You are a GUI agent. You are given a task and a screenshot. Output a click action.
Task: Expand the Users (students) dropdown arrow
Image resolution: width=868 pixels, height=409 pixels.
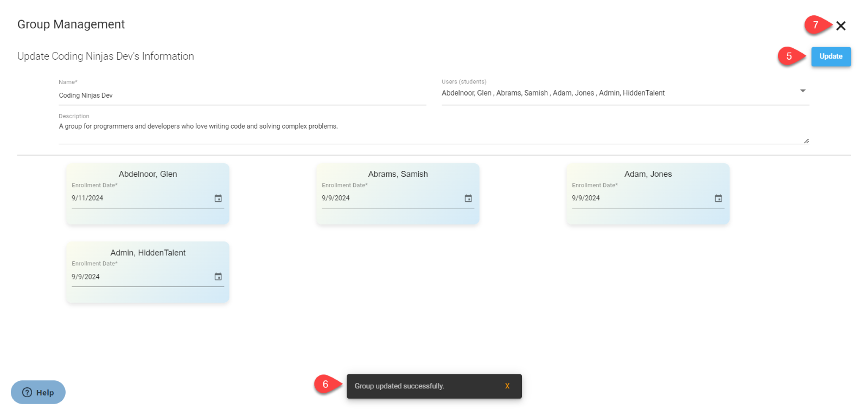pyautogui.click(x=803, y=91)
